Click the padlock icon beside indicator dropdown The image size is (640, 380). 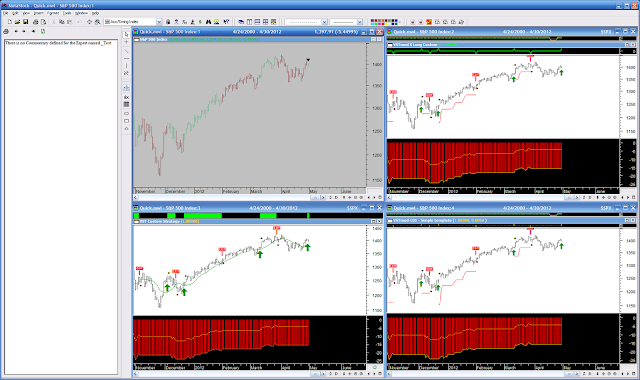(168, 22)
